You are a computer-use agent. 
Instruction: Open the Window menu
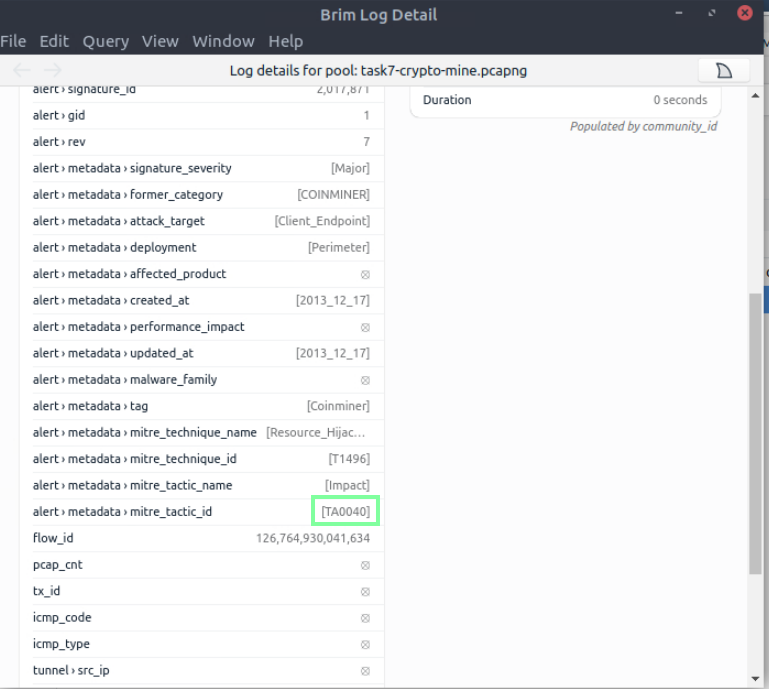click(223, 41)
